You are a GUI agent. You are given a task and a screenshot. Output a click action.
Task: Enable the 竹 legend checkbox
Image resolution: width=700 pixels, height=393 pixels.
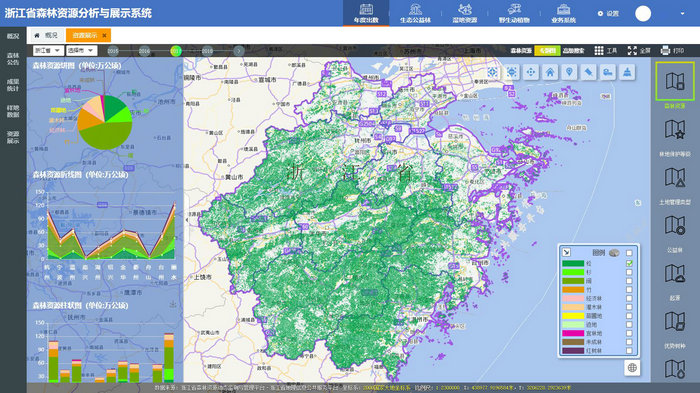point(629,290)
